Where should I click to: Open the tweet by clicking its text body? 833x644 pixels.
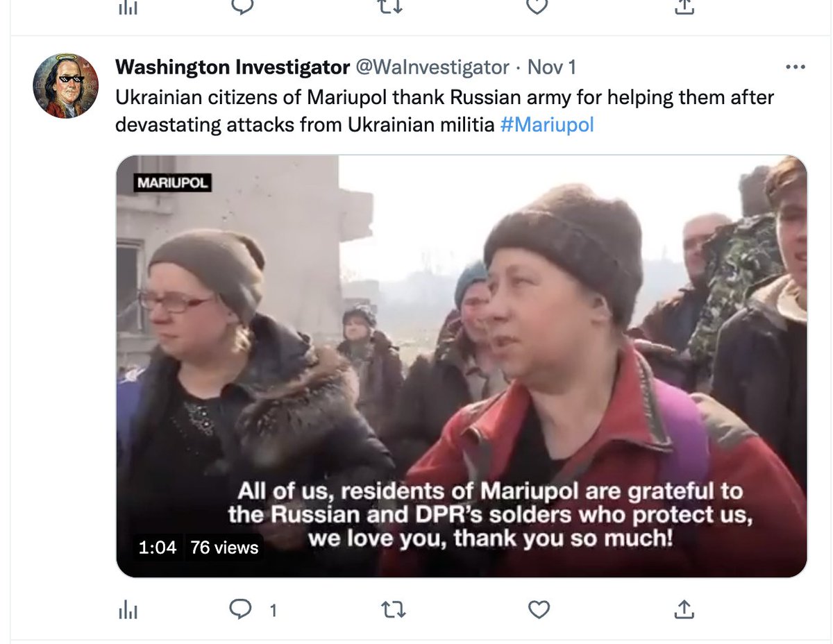pyautogui.click(x=444, y=111)
